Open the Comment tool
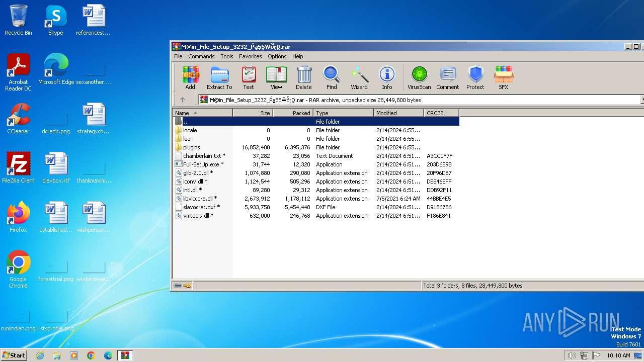Screen dimensions: 644x362 447,78
